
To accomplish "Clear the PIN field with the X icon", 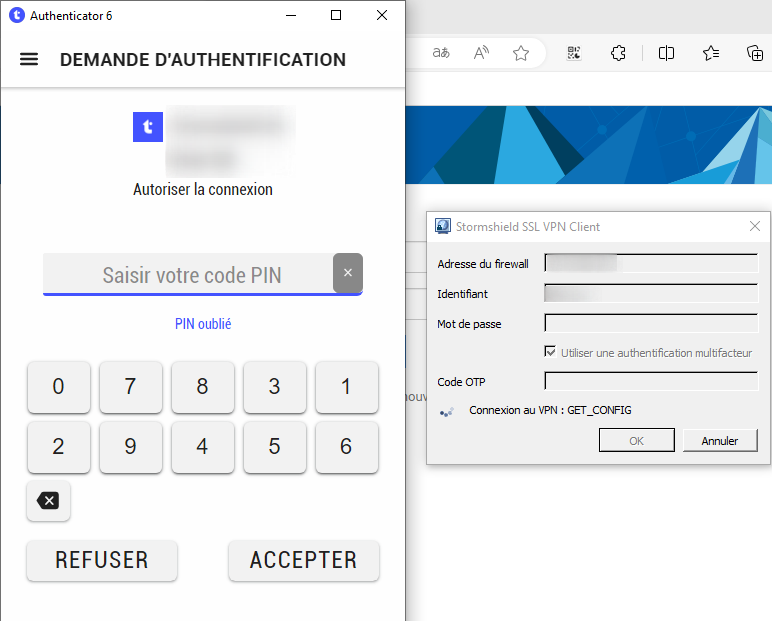I will [348, 273].
